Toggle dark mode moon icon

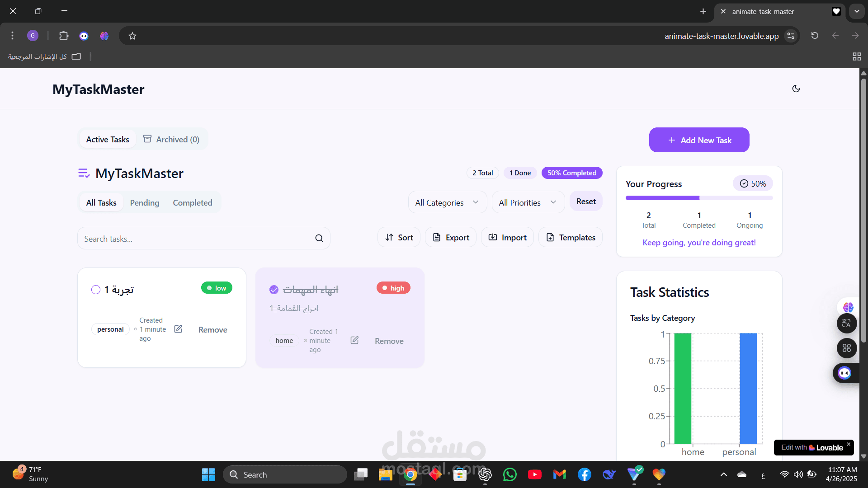click(796, 89)
